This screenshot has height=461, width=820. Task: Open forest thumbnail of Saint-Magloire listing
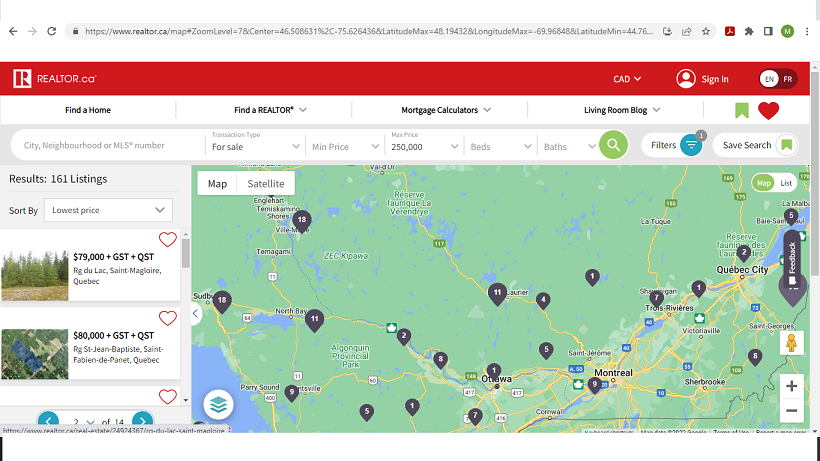click(35, 275)
